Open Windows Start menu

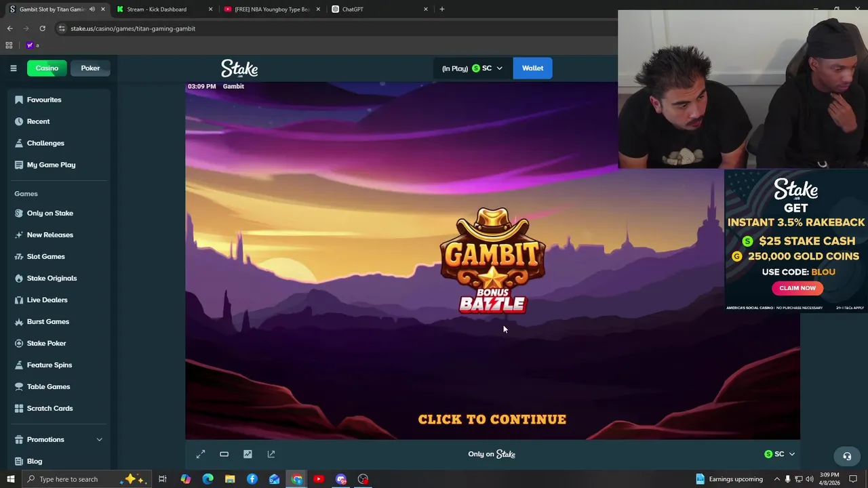[10, 479]
